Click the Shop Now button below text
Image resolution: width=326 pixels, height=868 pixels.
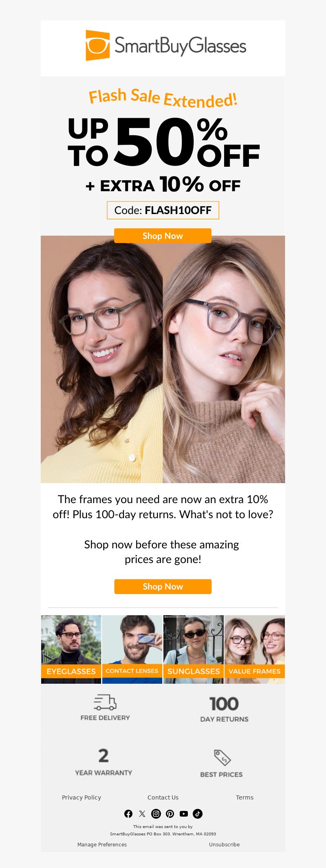point(163,586)
